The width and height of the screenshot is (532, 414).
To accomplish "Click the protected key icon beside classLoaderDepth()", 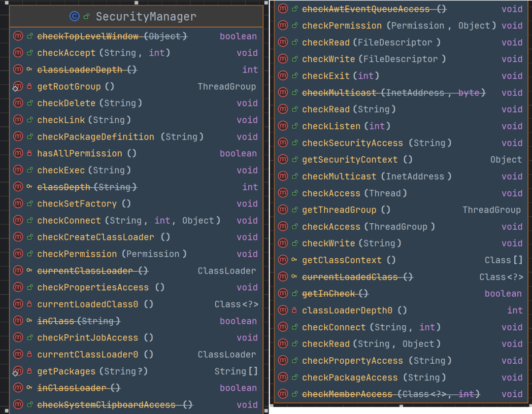I will 30,69.
